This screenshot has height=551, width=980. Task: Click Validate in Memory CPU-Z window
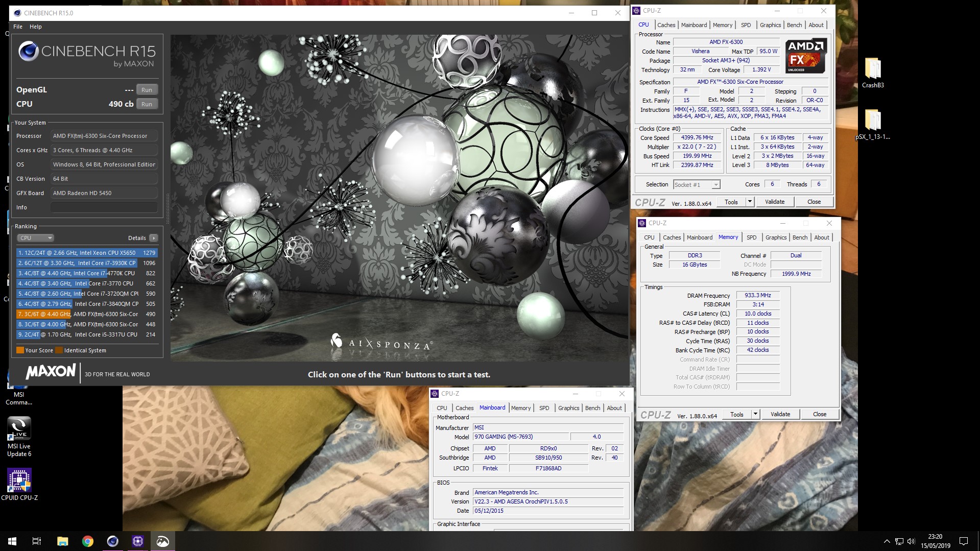point(780,415)
